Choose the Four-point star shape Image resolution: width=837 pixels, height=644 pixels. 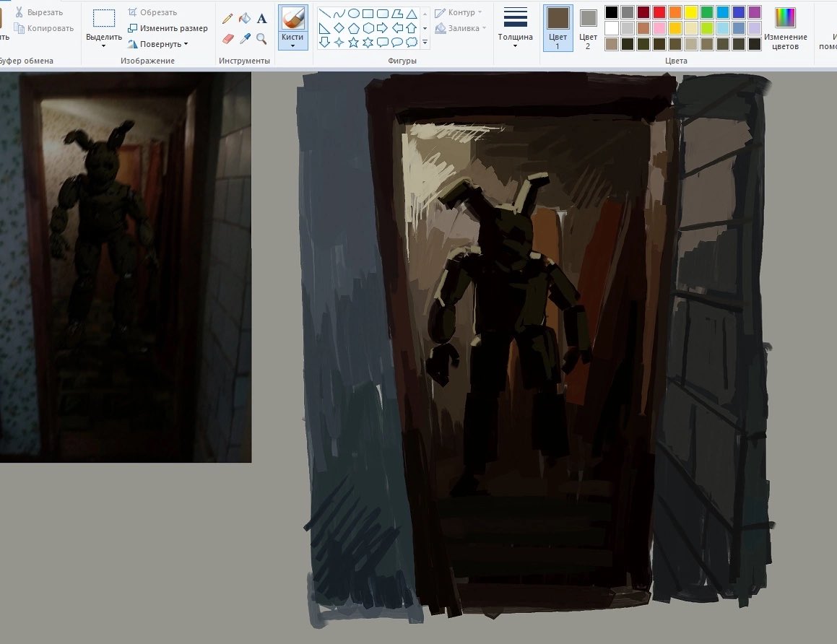pos(339,42)
